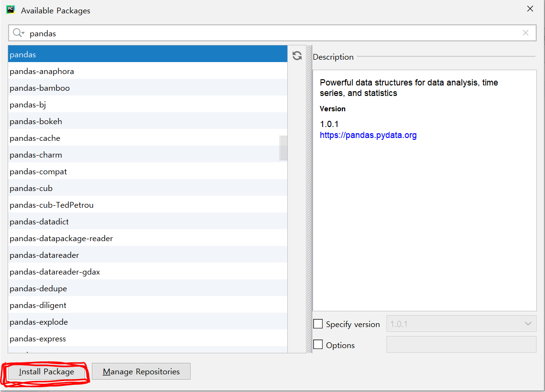
Task: Click the Install Package button
Action: pyautogui.click(x=46, y=371)
